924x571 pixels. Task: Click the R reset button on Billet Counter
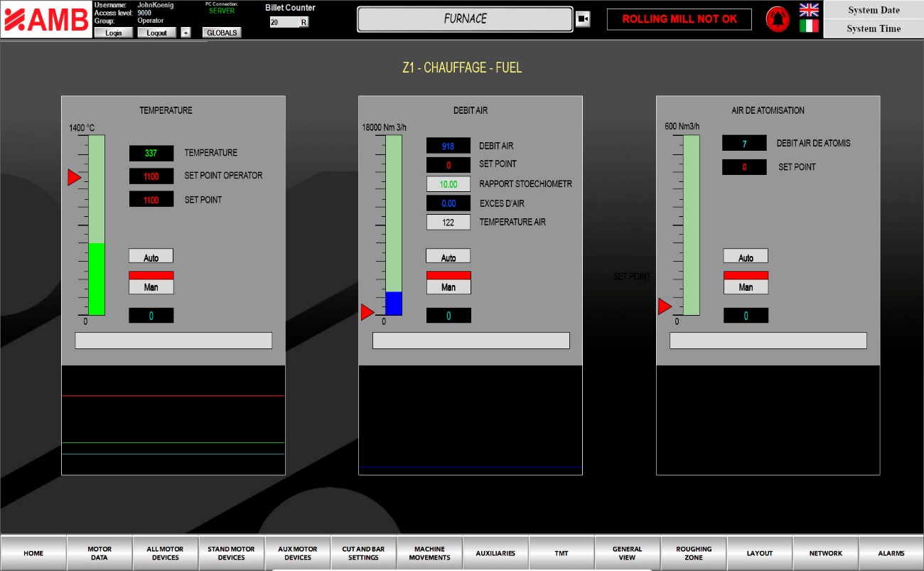pyautogui.click(x=303, y=22)
